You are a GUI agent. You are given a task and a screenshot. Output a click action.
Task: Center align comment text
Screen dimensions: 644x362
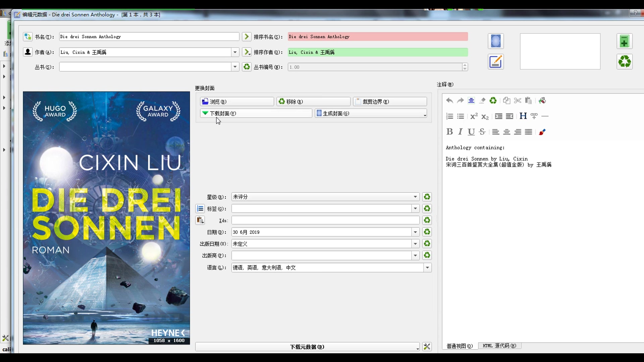pyautogui.click(x=507, y=132)
